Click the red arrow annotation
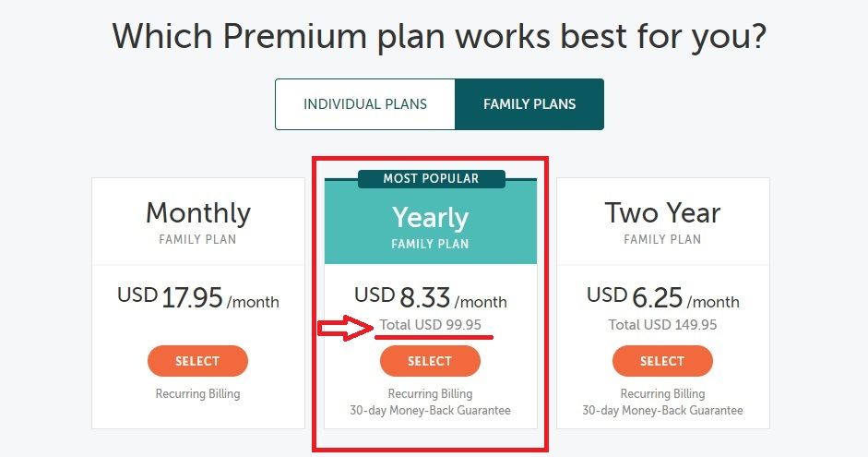This screenshot has height=457, width=868. [346, 328]
